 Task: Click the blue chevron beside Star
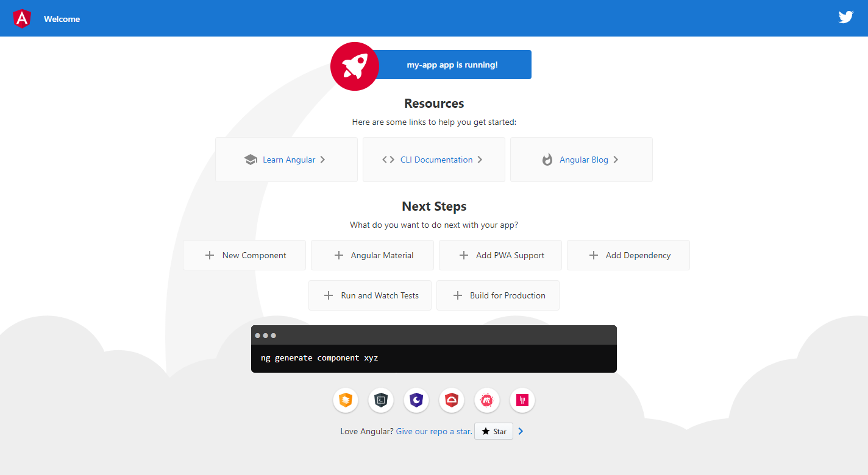521,431
